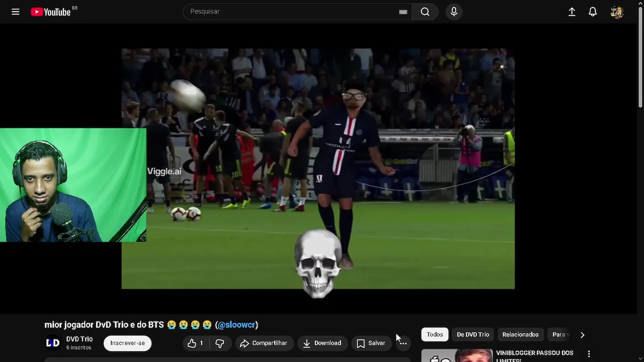The width and height of the screenshot is (644, 362).
Task: Open the hamburger guide menu
Action: (x=16, y=12)
